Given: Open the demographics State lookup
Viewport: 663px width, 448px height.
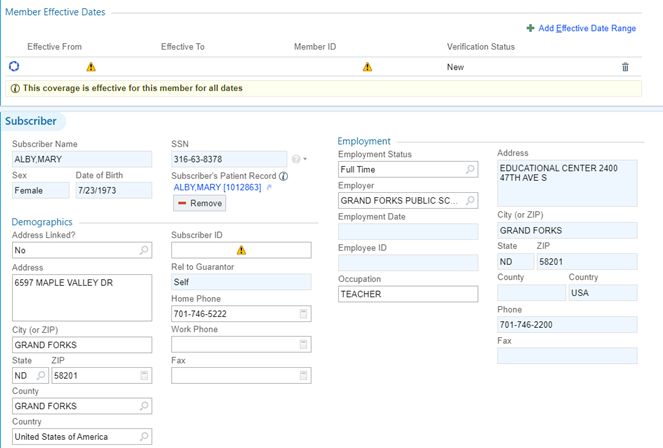Looking at the screenshot, I should pyautogui.click(x=41, y=376).
